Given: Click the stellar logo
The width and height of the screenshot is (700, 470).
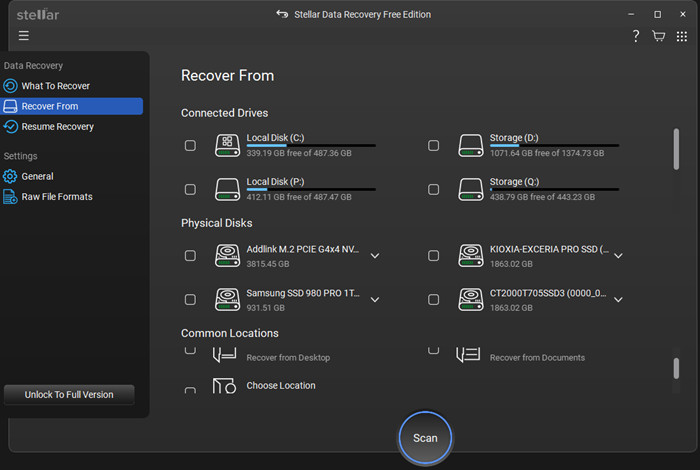Looking at the screenshot, I should (38, 15).
